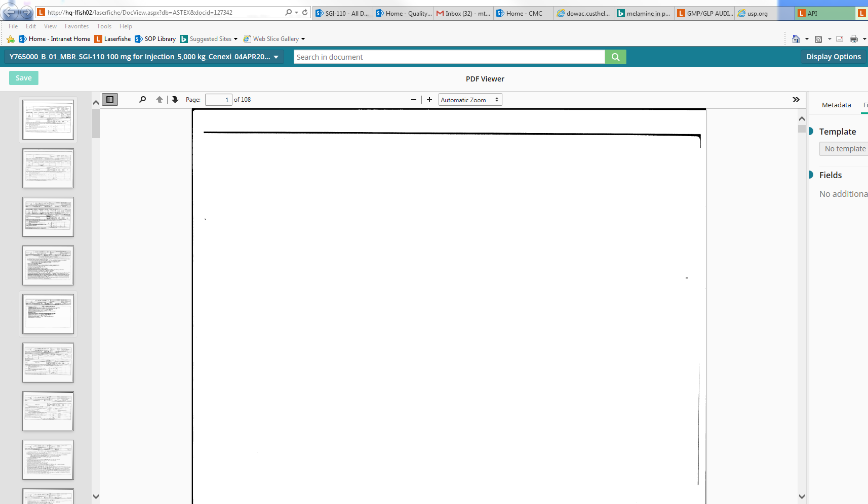Switch to melamine in p... tab
Viewport: 868px width, 504px height.
(645, 14)
